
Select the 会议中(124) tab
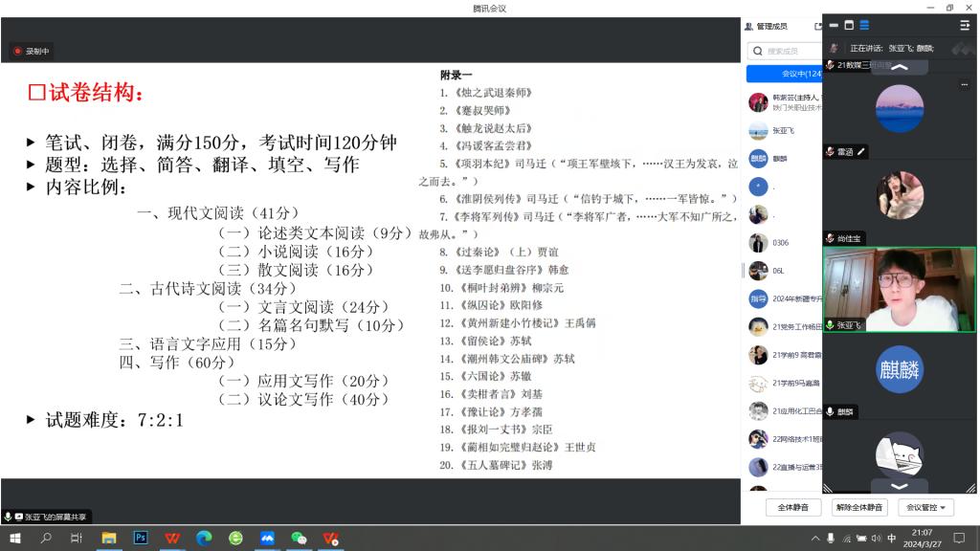click(785, 74)
